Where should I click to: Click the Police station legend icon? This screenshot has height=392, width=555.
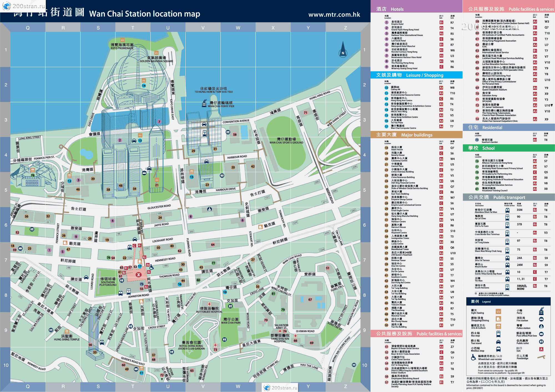[x=541, y=327]
